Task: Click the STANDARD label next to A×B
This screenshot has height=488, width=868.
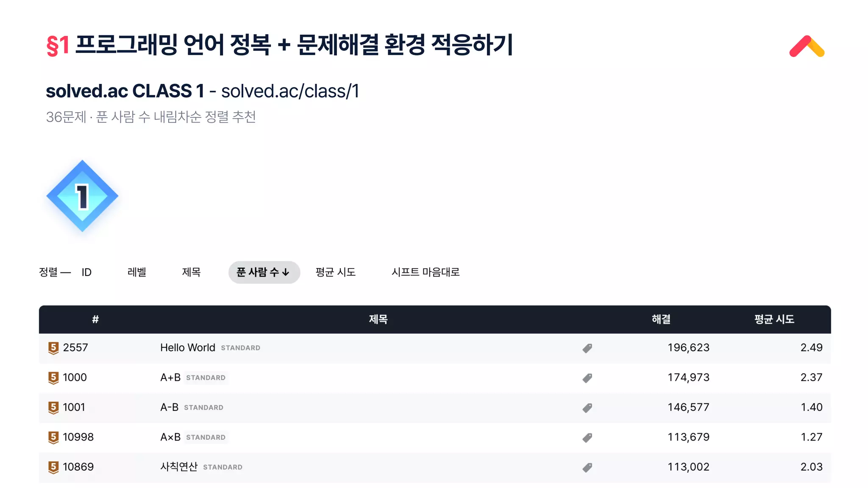Action: click(206, 437)
